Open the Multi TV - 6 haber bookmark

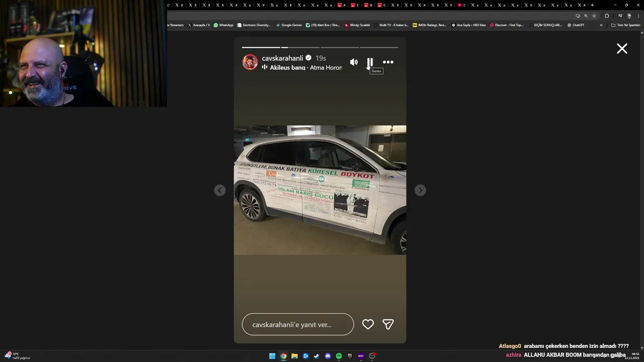[x=391, y=25]
